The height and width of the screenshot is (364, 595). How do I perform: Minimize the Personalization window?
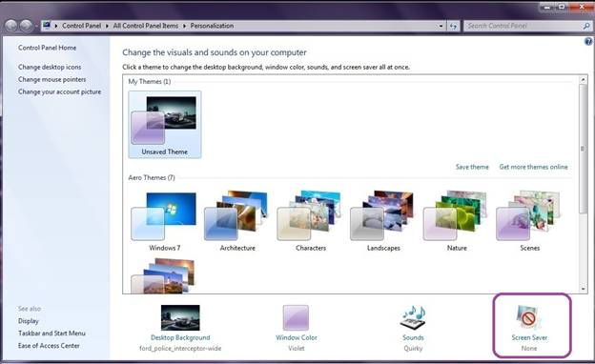click(547, 7)
